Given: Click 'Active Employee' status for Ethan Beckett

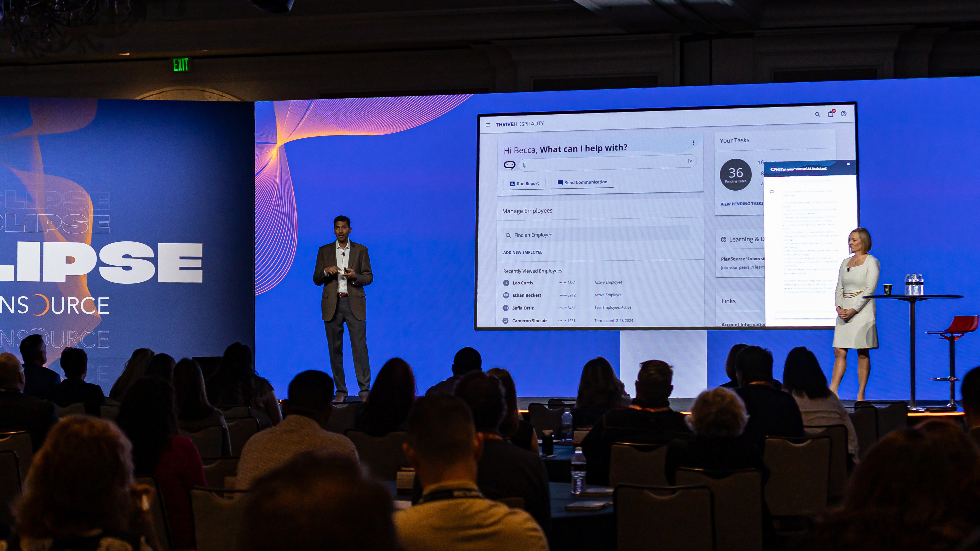Looking at the screenshot, I should (x=608, y=295).
